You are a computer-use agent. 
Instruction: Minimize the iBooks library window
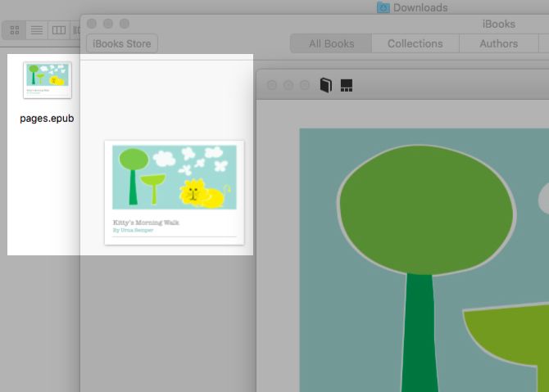pos(108,24)
